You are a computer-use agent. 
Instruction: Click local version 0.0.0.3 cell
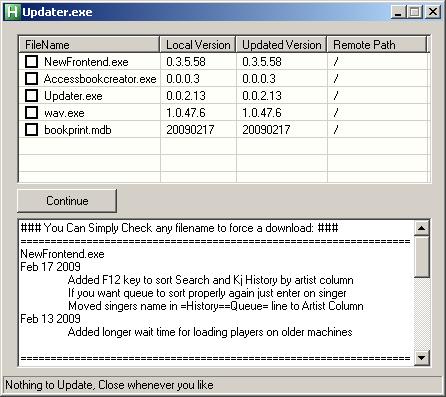(x=183, y=79)
